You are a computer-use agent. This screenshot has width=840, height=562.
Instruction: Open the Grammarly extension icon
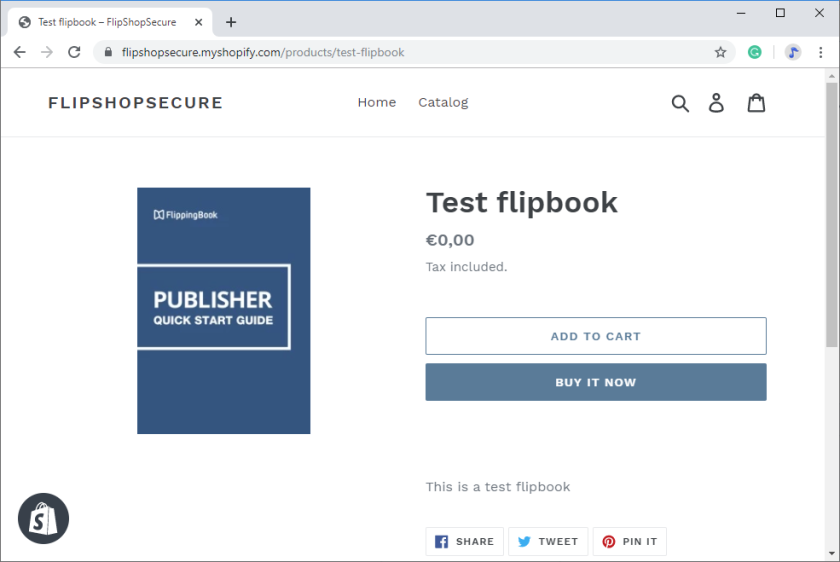click(x=755, y=52)
